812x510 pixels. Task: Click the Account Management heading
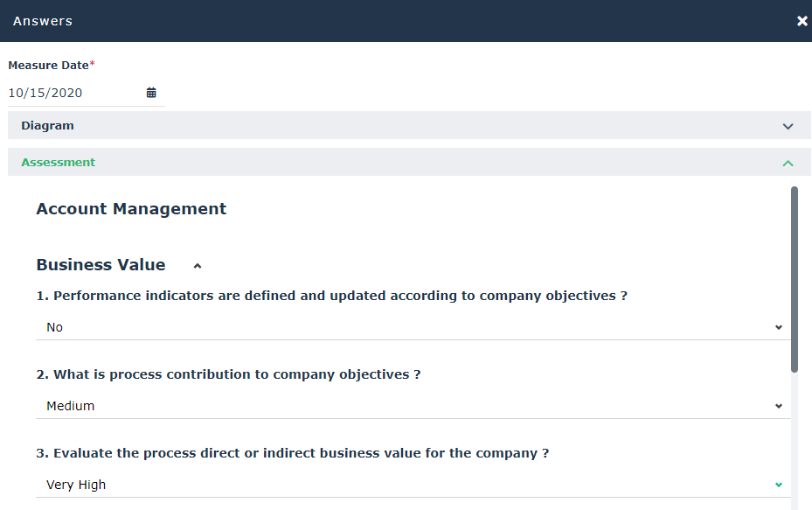131,209
